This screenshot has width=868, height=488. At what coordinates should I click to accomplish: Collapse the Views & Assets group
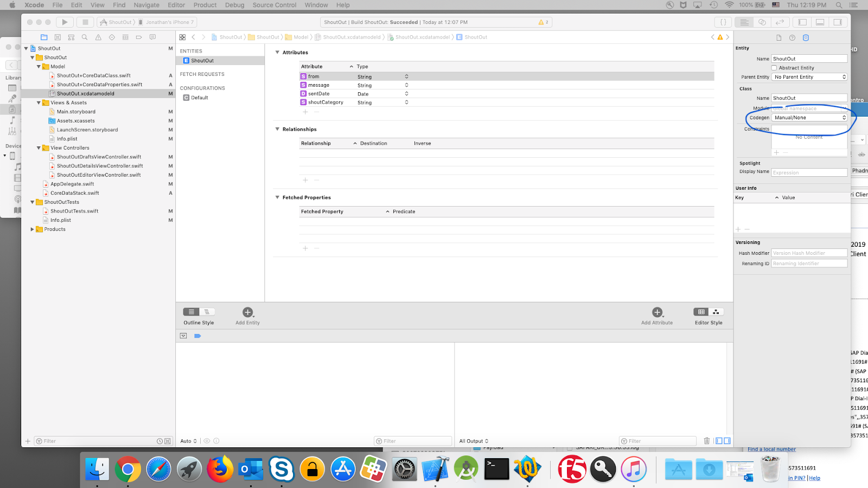tap(39, 102)
